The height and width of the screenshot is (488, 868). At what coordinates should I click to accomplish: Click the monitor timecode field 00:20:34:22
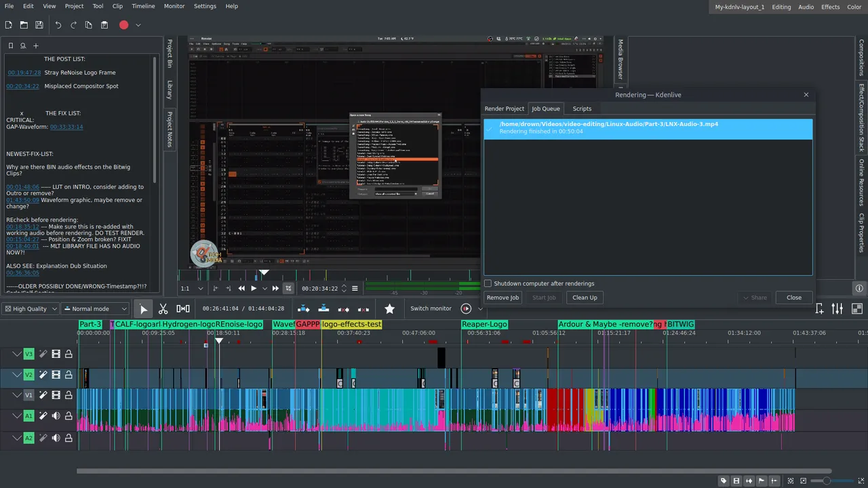pos(319,288)
